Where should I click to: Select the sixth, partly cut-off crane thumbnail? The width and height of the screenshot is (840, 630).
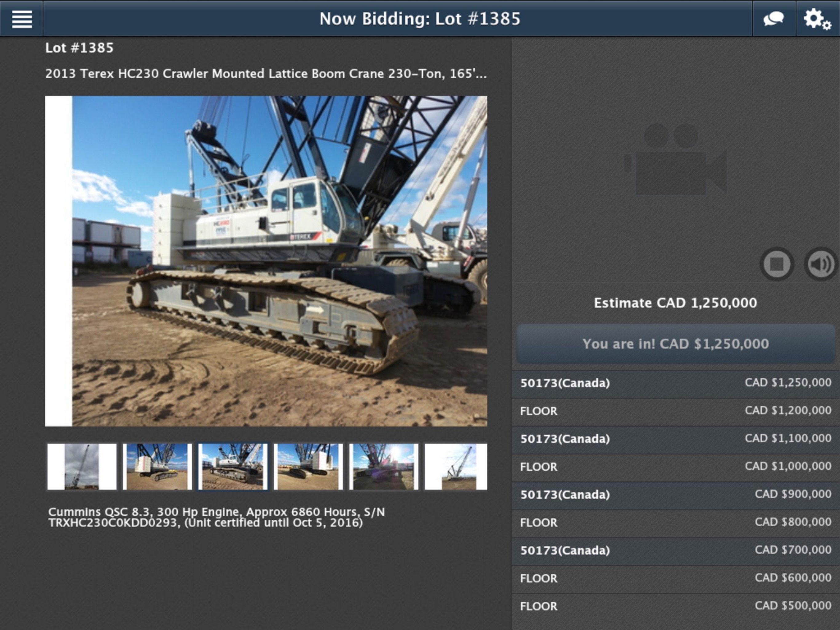point(456,467)
